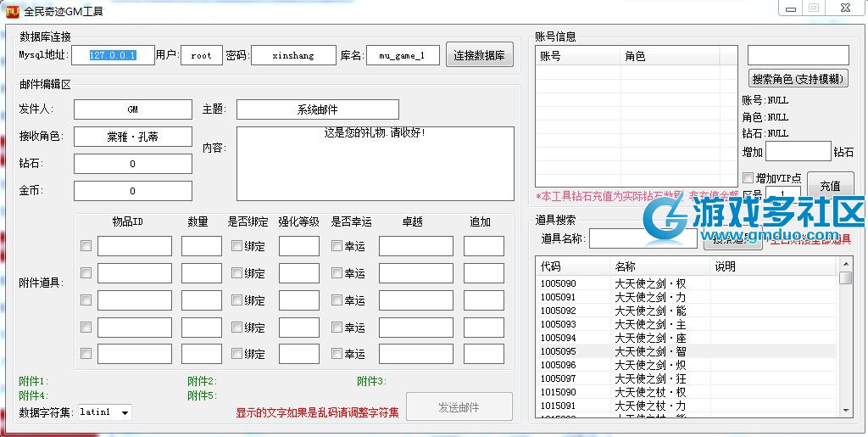Click the 密码 field containing xinshang

293,55
